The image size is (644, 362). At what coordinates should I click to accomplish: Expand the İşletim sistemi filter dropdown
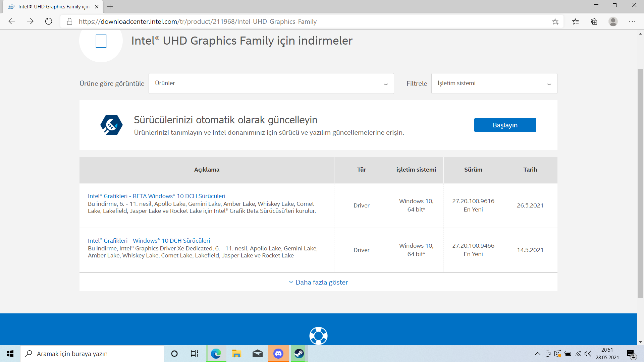tap(494, 83)
